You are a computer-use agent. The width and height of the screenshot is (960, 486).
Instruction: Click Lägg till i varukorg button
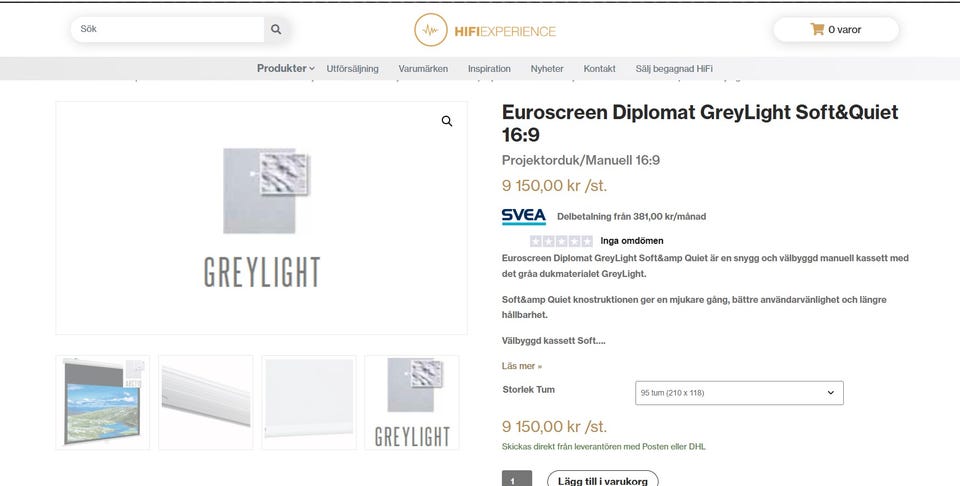[x=602, y=480]
